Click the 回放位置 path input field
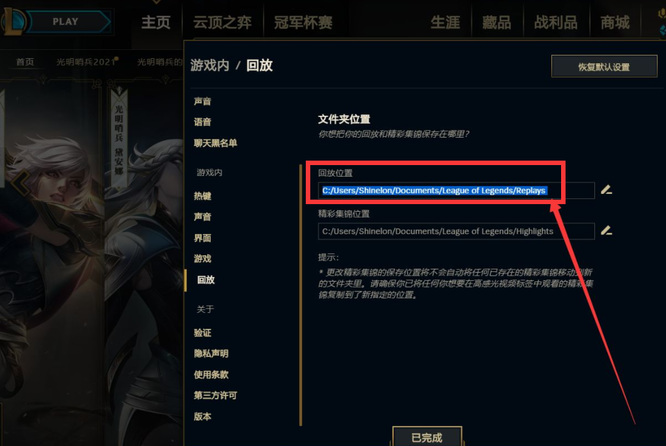The width and height of the screenshot is (666, 446). click(x=456, y=190)
